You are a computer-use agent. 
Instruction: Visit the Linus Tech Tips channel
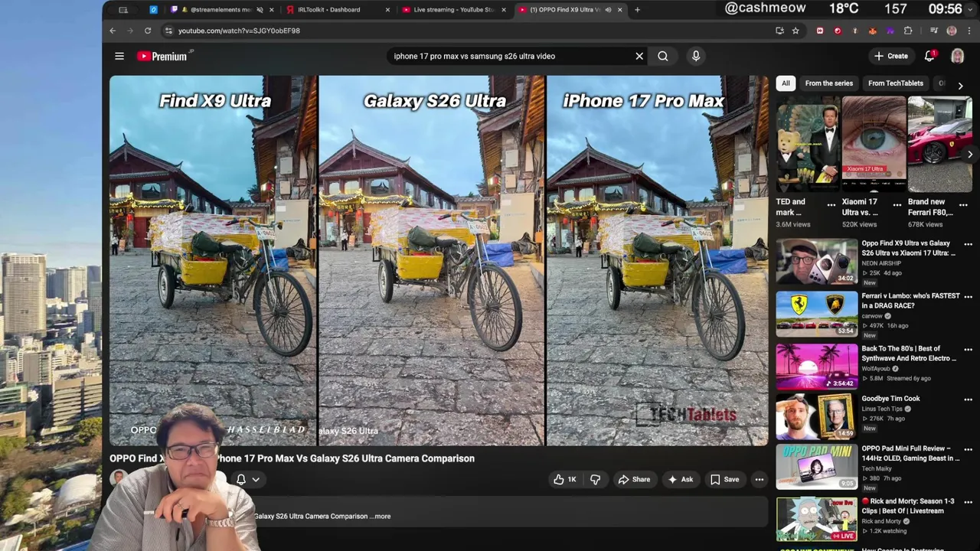[883, 409]
